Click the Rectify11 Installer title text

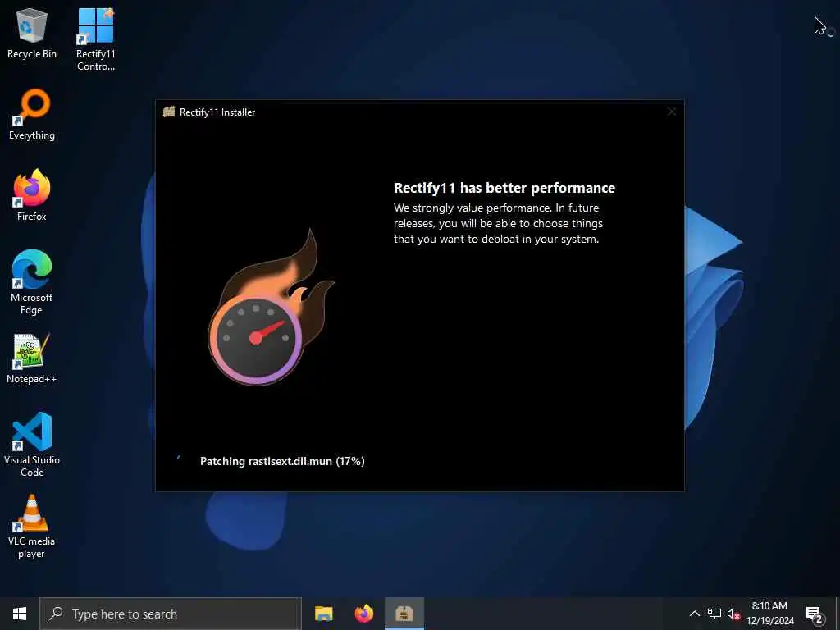[x=217, y=112]
